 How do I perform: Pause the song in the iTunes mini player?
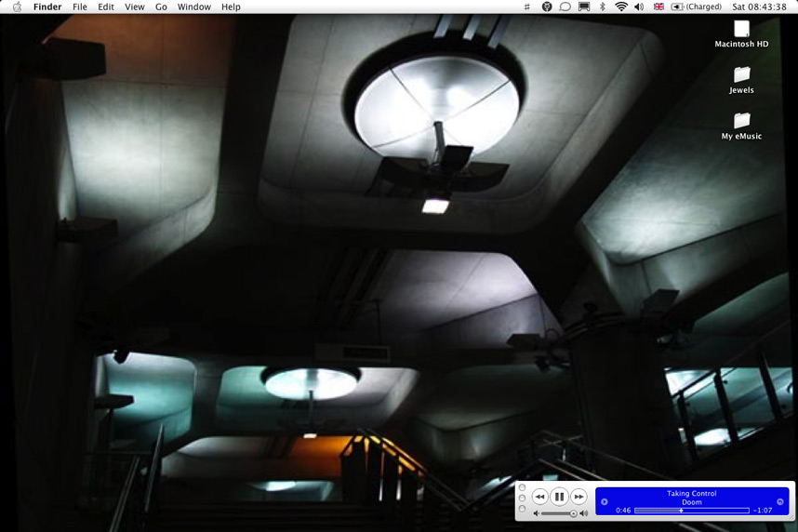pos(559,497)
